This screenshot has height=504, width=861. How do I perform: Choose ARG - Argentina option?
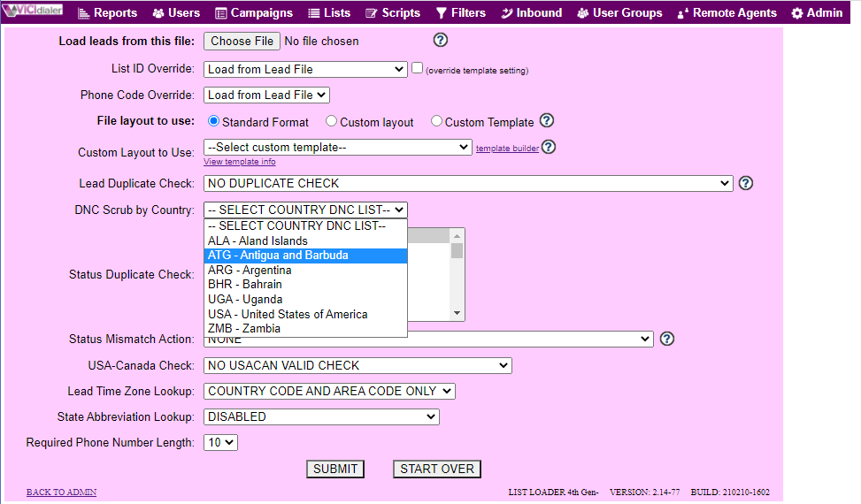coord(306,271)
